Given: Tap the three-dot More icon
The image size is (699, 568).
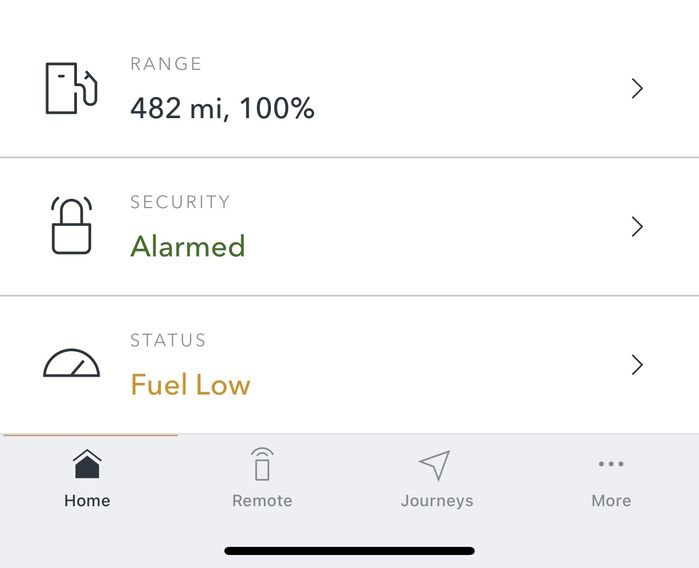Looking at the screenshot, I should point(611,464).
